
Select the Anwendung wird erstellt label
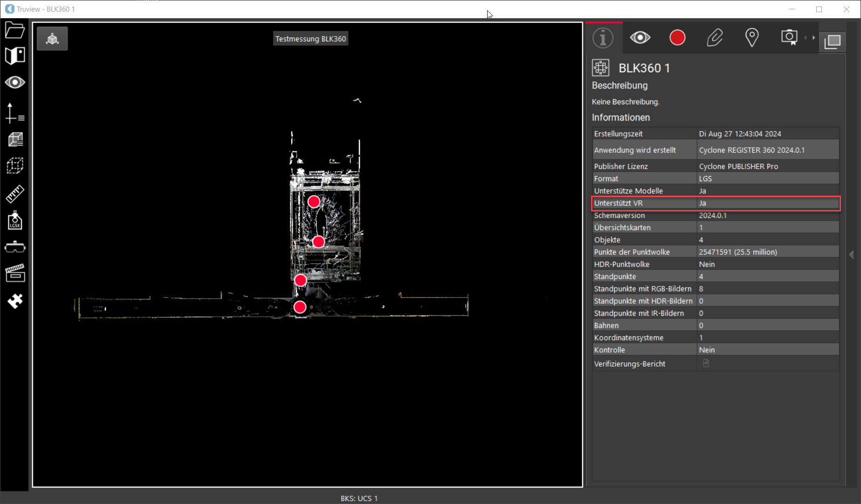click(x=634, y=150)
